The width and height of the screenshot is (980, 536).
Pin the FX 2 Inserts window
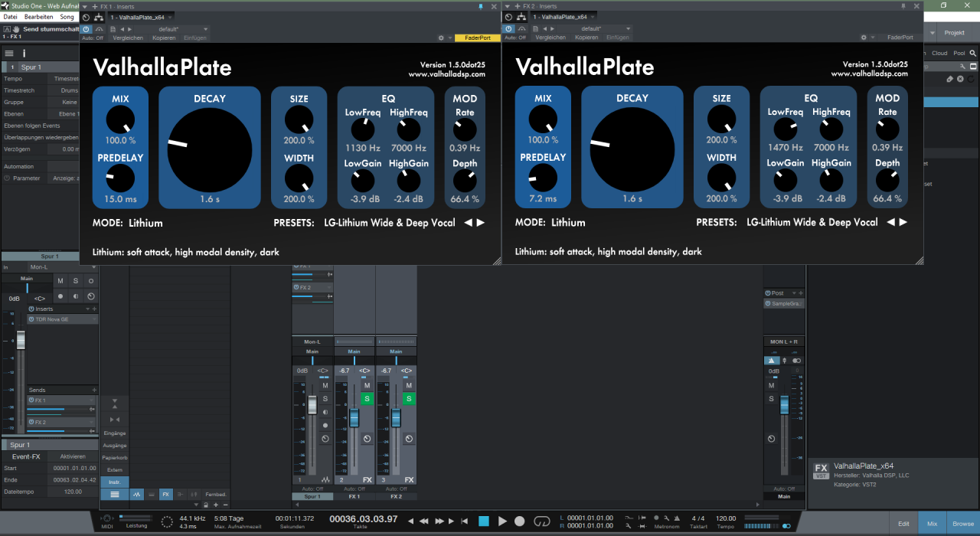(903, 6)
